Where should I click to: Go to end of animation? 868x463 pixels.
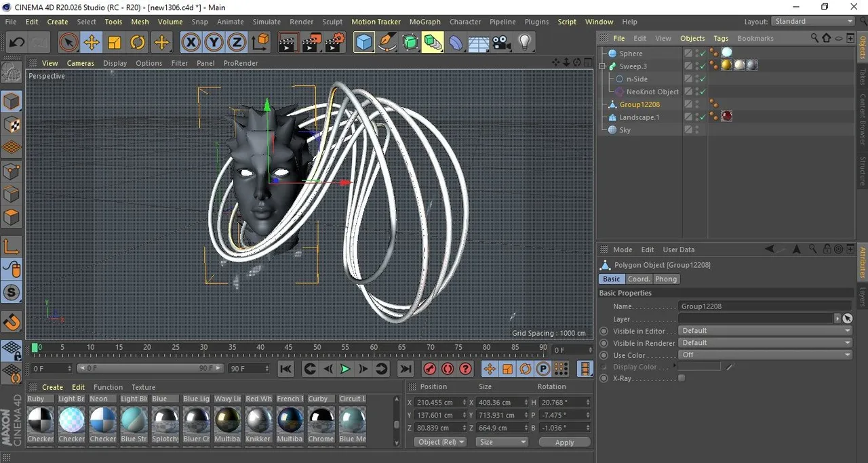click(406, 369)
